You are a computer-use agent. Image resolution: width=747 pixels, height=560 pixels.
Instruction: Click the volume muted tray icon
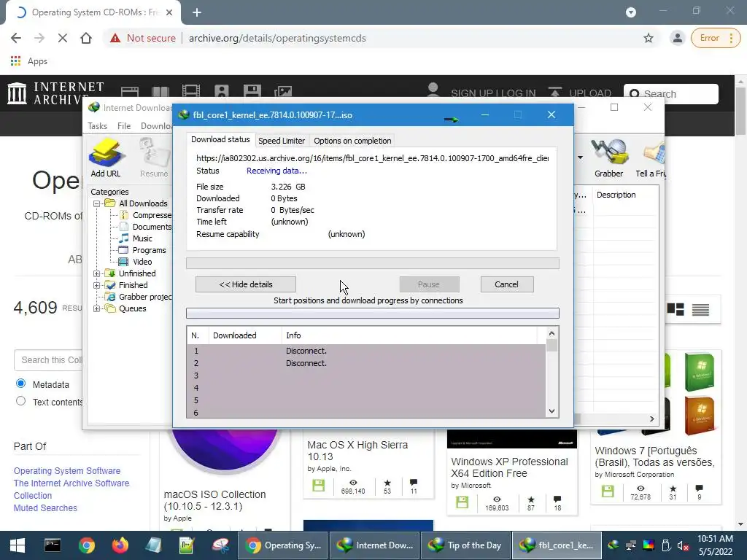point(683,545)
